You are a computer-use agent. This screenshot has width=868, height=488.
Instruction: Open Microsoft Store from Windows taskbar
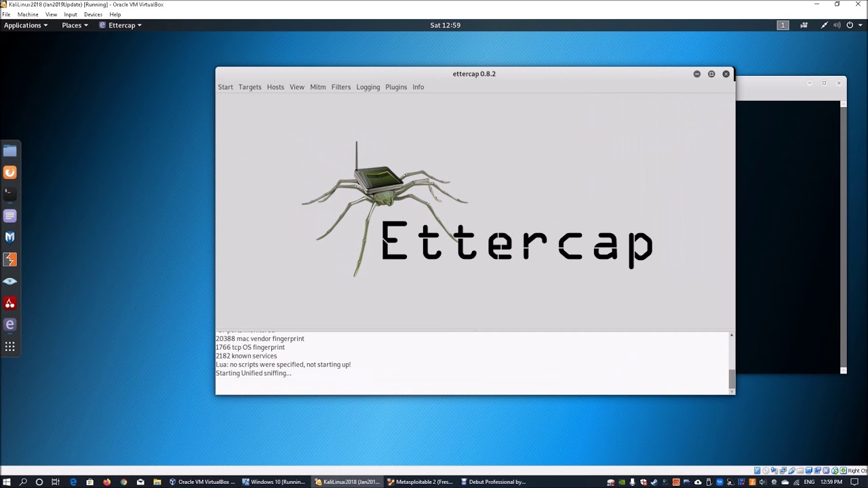pyautogui.click(x=90, y=482)
